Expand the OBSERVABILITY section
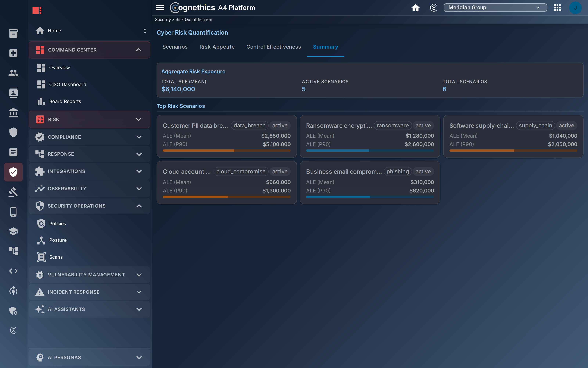 [89, 189]
